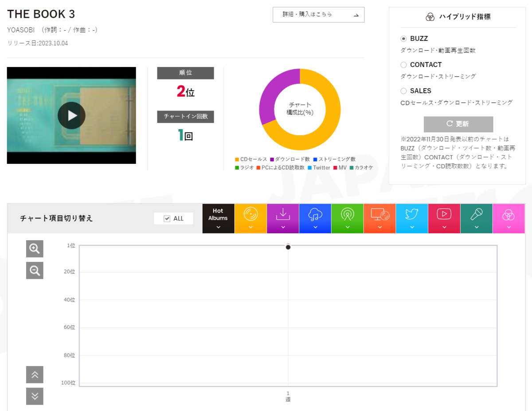The height and width of the screenshot is (411, 532).
Task: Click the CDセールス legend entry
Action: (251, 159)
